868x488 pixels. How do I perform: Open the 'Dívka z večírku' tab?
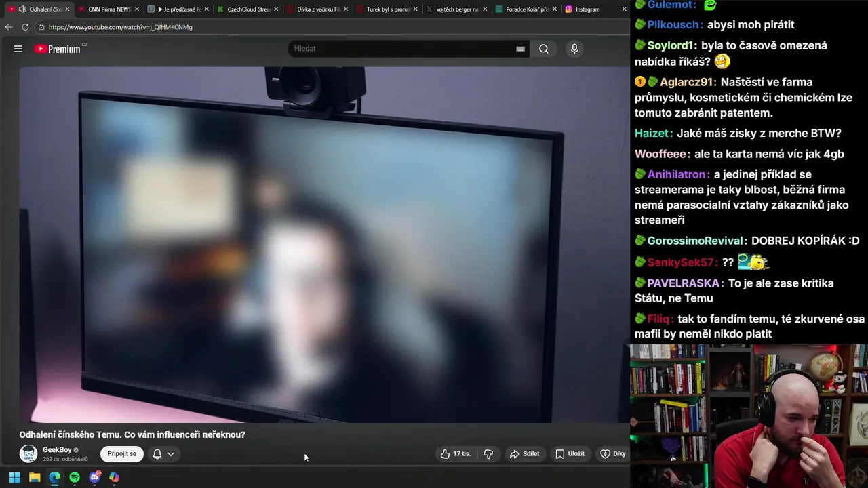click(318, 9)
